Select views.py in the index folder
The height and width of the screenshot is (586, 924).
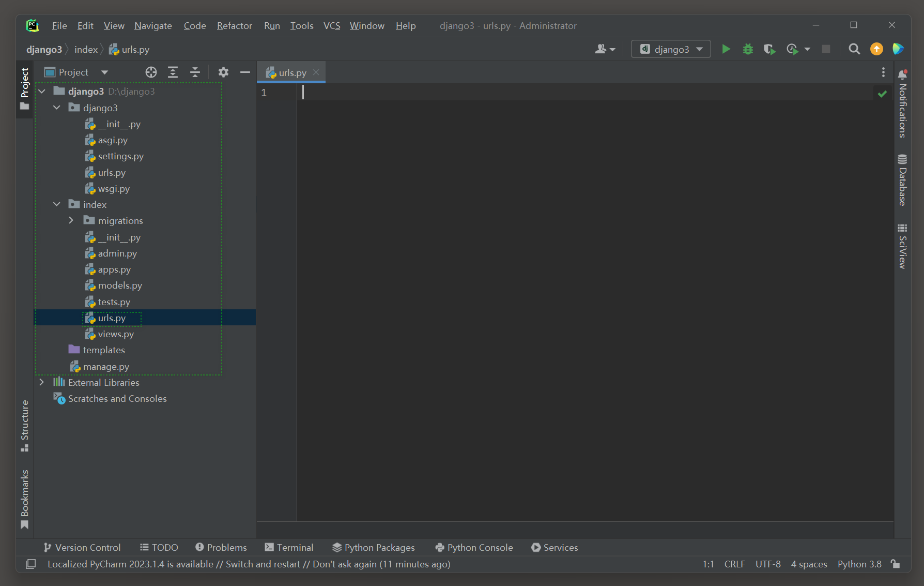tap(116, 334)
